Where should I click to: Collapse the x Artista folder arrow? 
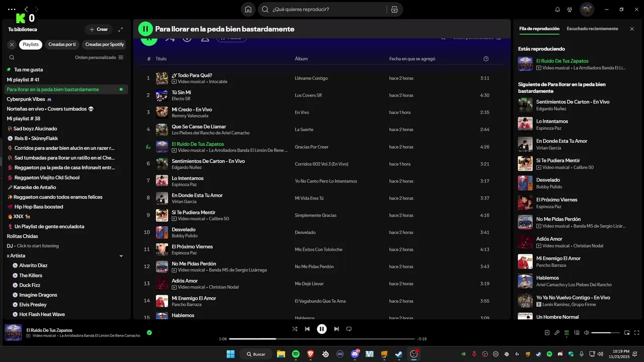(121, 256)
